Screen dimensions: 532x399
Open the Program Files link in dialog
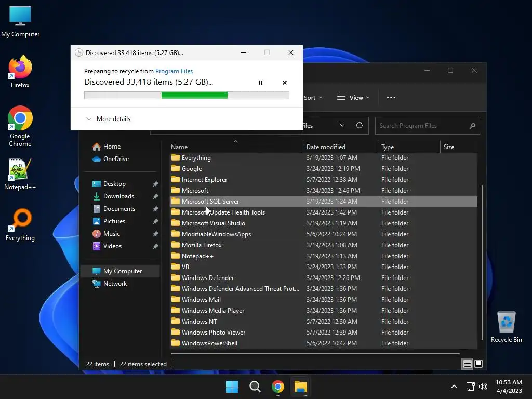174,71
